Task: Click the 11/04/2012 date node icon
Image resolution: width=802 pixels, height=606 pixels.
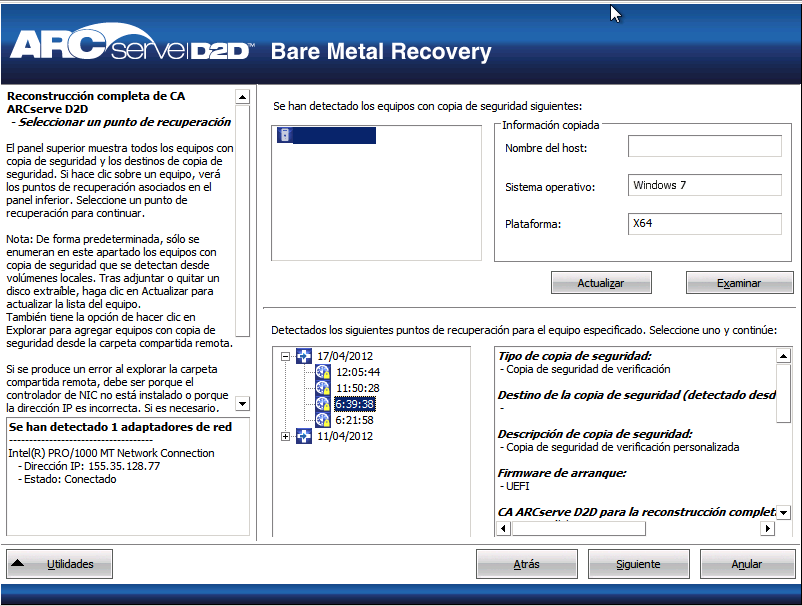Action: tap(304, 436)
